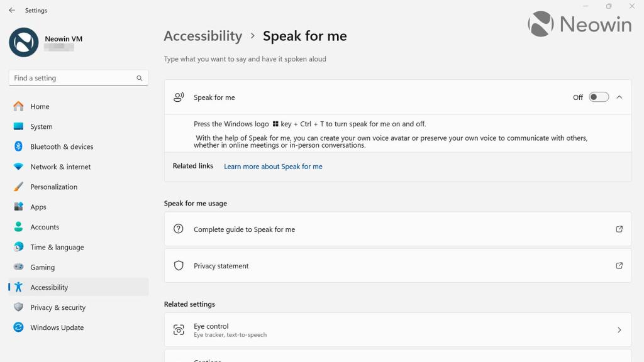
Task: Click the Network wifi icon
Action: point(18,167)
